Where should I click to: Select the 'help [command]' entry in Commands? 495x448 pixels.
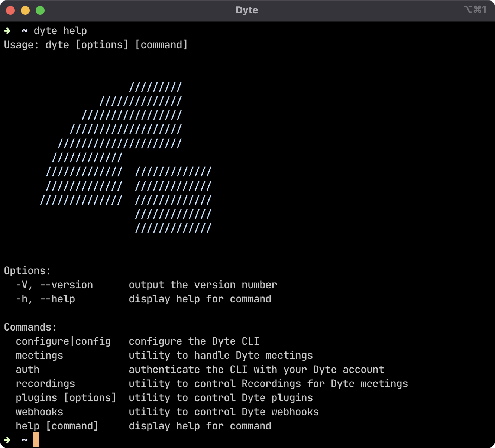pyautogui.click(x=57, y=426)
